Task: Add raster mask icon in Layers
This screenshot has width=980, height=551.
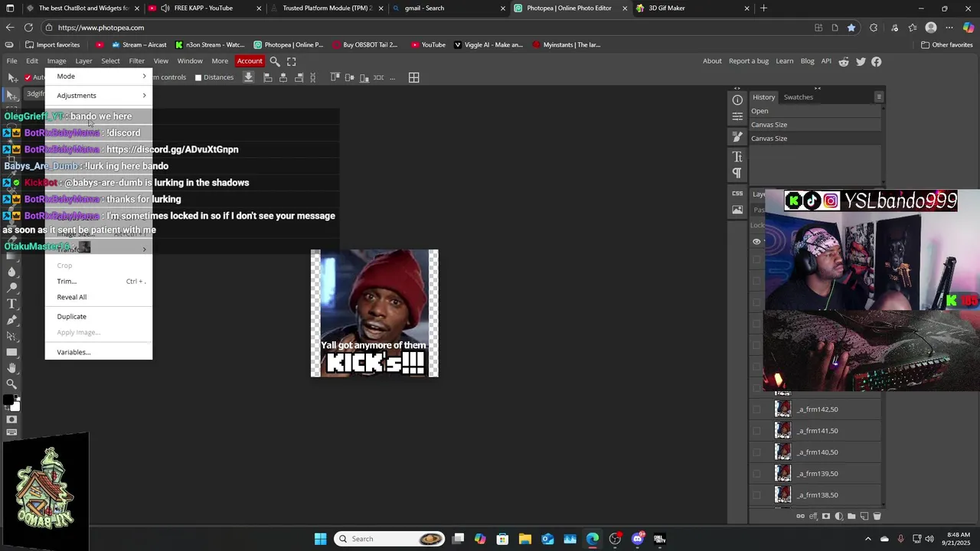Action: tap(826, 517)
